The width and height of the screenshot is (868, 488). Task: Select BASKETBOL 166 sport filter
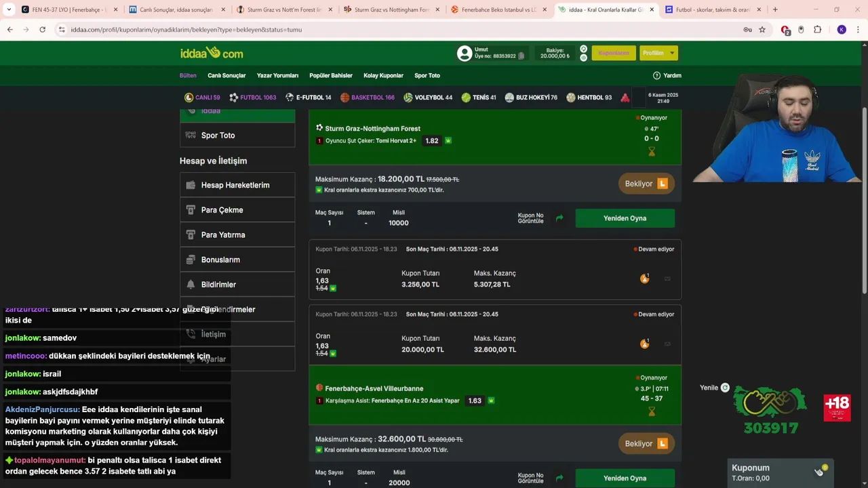coord(368,98)
